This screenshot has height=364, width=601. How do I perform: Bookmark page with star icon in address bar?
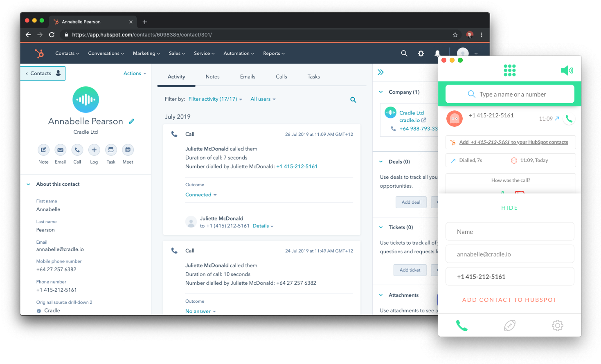click(455, 35)
